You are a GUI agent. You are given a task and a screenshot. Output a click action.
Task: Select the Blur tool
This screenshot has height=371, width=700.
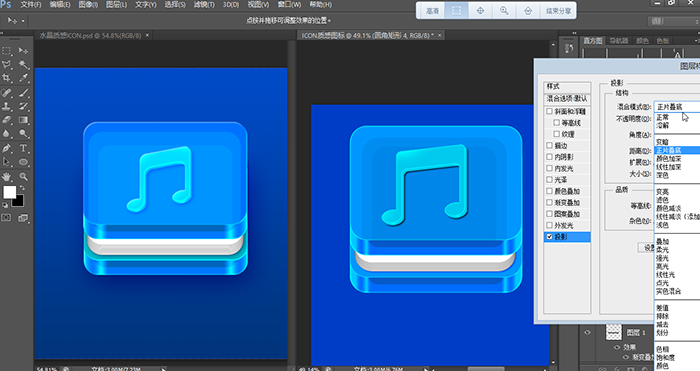(x=7, y=133)
